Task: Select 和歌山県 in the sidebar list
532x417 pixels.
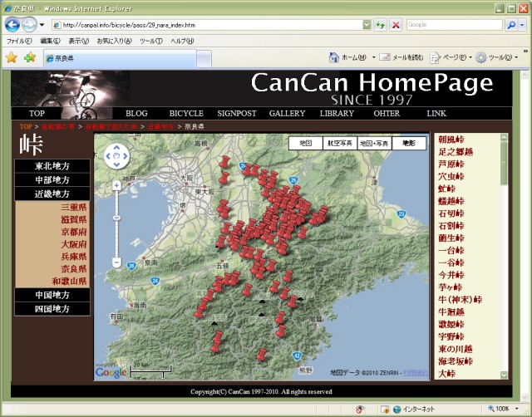Action: click(x=70, y=281)
